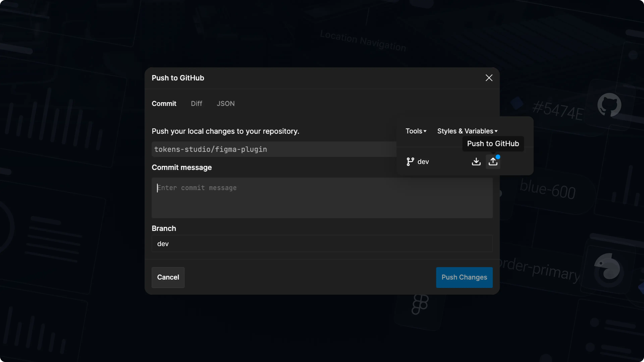Click the tokens-studio/figma-plugin repository field
This screenshot has height=362, width=644.
[274, 149]
